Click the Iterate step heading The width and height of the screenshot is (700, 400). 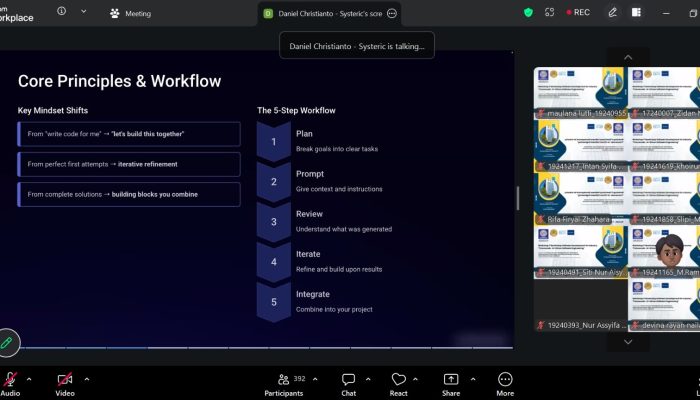pyautogui.click(x=308, y=254)
